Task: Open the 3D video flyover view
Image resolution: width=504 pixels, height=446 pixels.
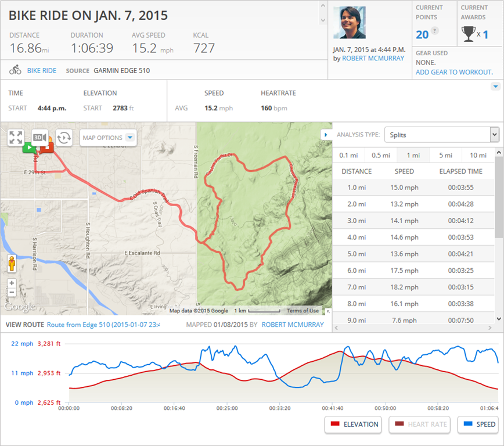Action: coord(39,138)
